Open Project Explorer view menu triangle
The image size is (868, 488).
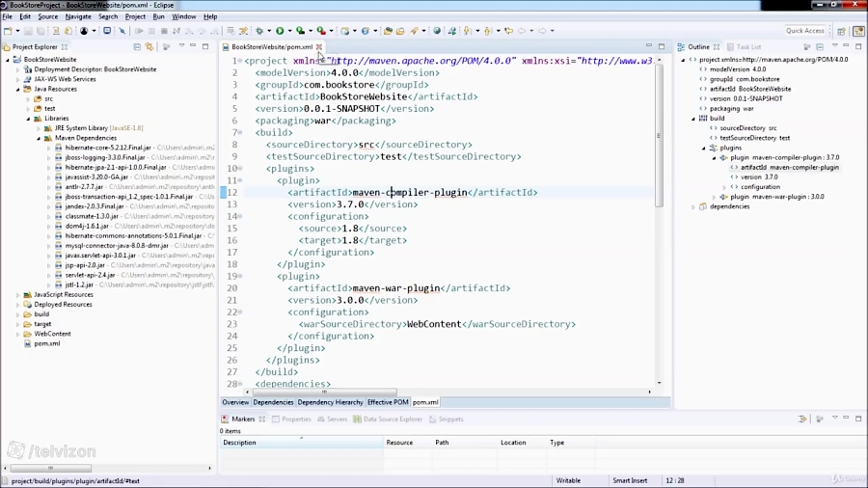(181, 46)
